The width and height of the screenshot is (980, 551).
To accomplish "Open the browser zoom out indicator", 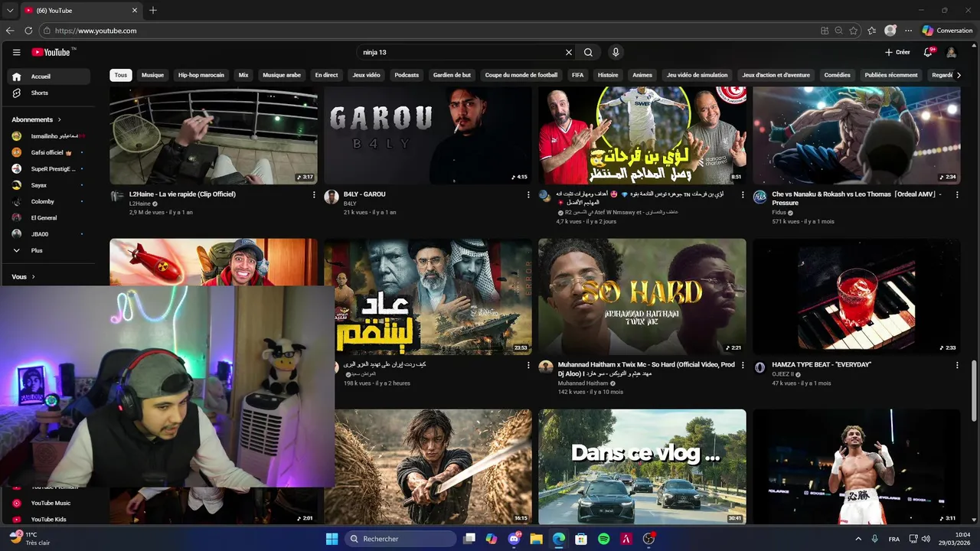I will (x=839, y=31).
